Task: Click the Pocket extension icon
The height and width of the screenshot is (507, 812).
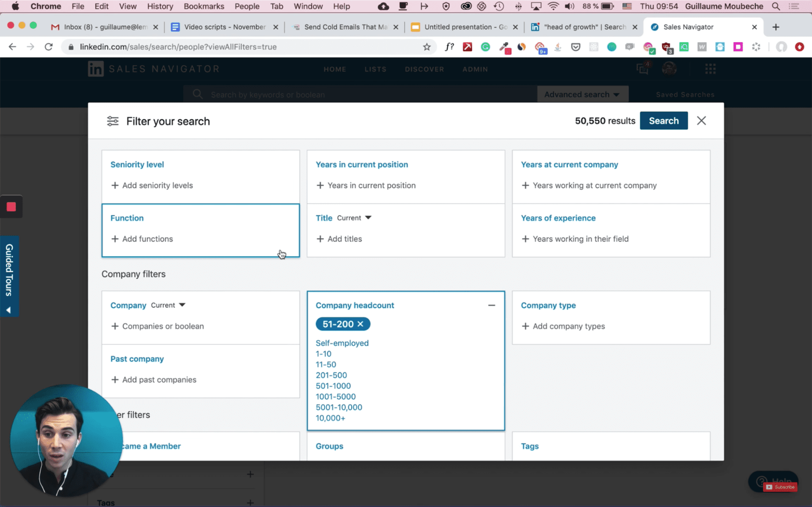Action: coord(575,46)
